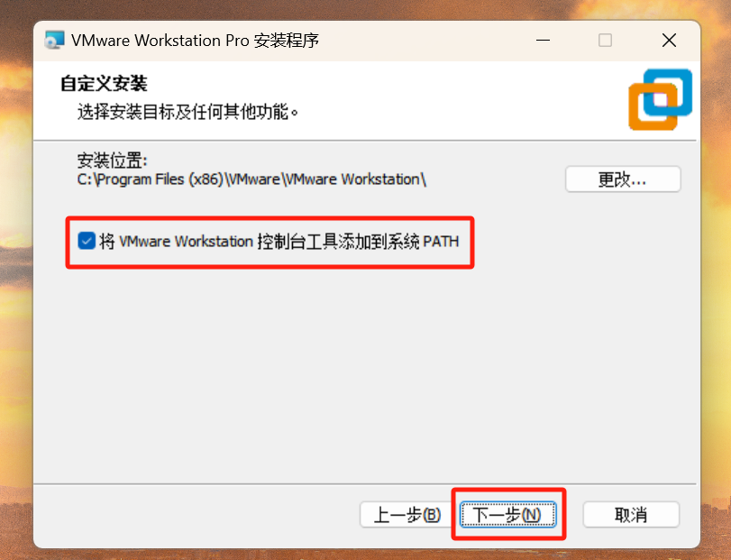Click the 安装位置: label

[112, 161]
